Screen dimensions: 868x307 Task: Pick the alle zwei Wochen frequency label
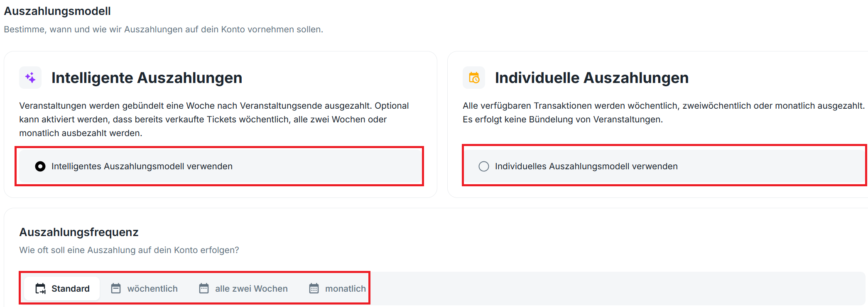coord(251,288)
